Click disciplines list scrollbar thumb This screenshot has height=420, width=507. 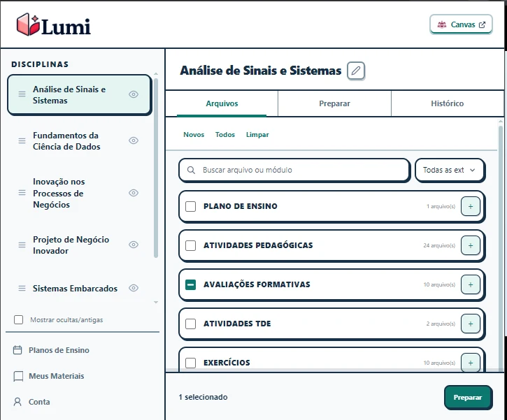(x=156, y=168)
